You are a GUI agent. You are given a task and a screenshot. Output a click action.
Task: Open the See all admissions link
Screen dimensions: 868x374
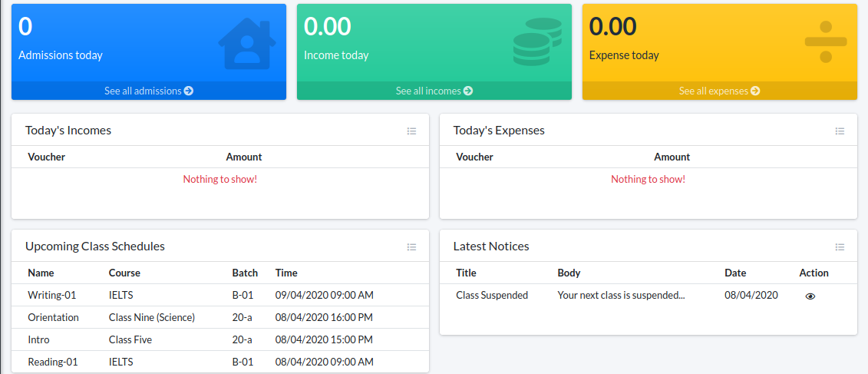[x=148, y=91]
